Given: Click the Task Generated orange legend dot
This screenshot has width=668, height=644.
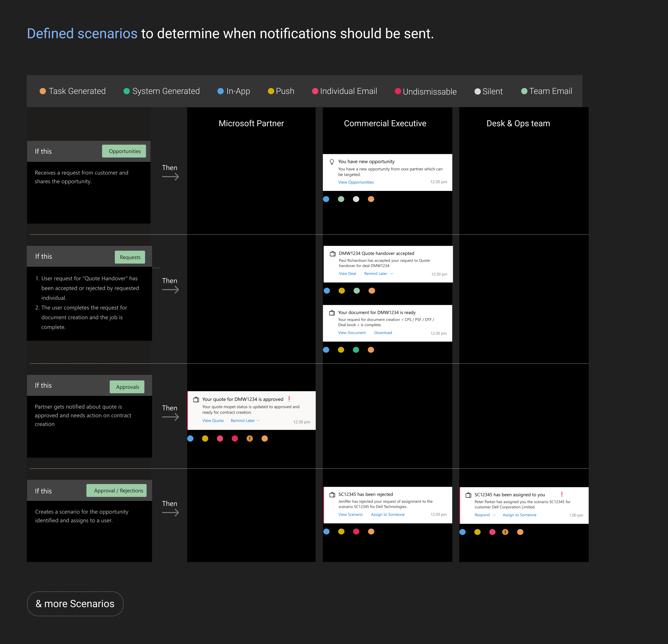Looking at the screenshot, I should (43, 91).
